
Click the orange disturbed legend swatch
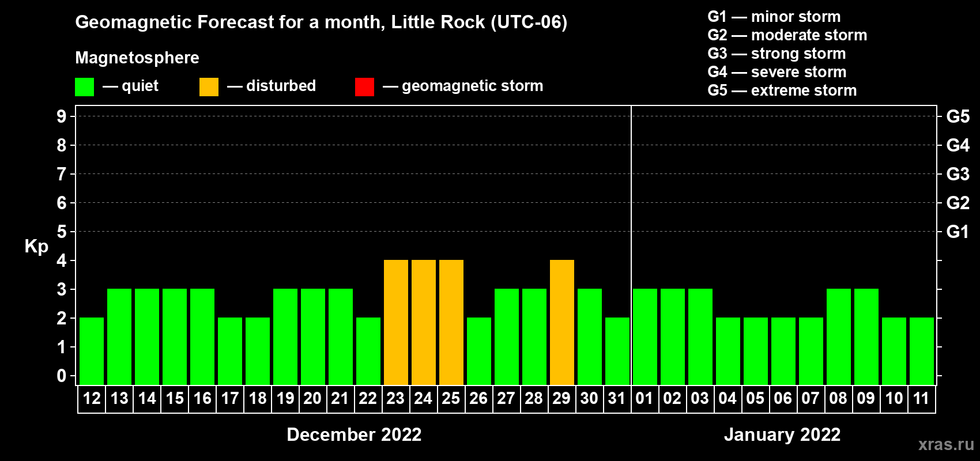click(x=209, y=87)
